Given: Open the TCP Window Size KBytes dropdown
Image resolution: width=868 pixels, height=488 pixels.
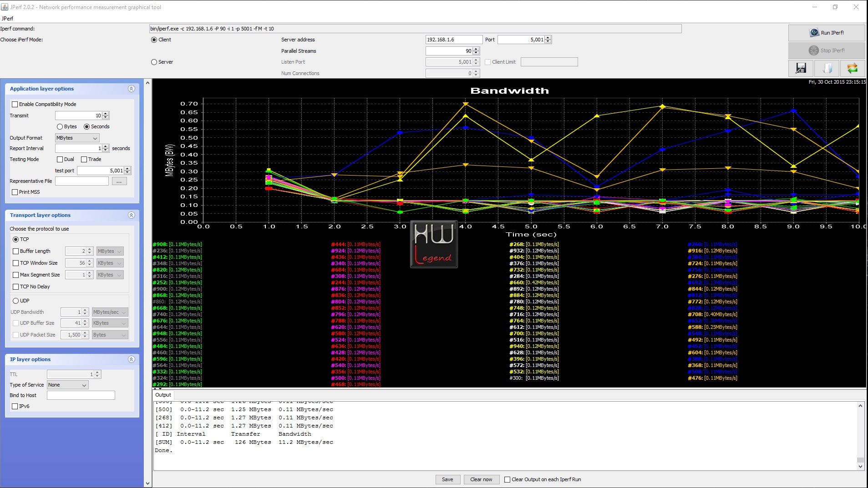Looking at the screenshot, I should click(x=110, y=263).
